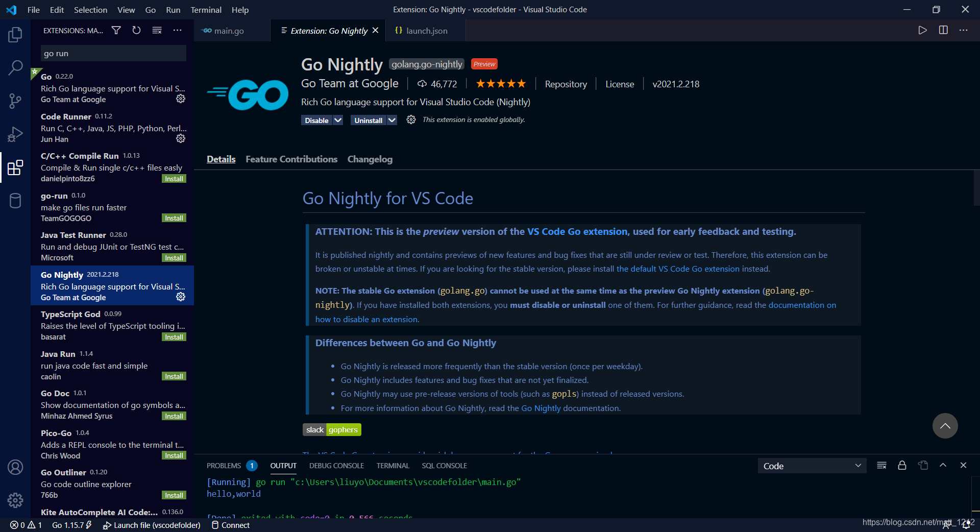Switch to the Changelog tab

click(x=370, y=159)
